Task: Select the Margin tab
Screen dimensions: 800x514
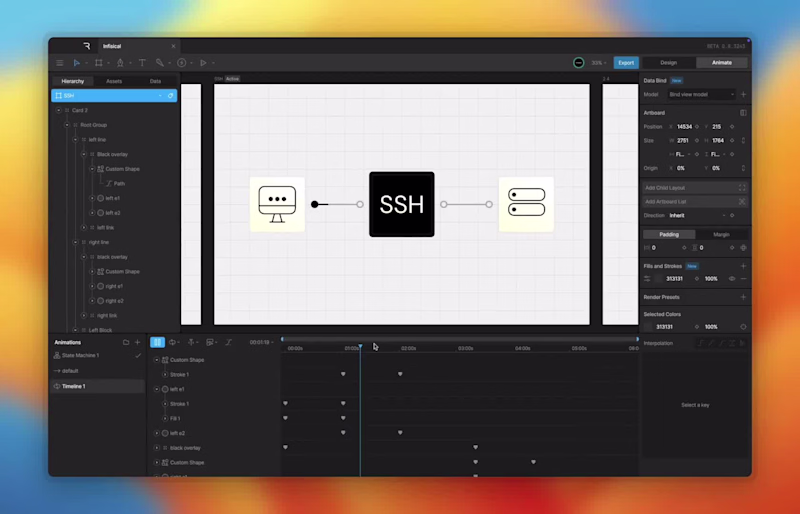Action: [721, 234]
